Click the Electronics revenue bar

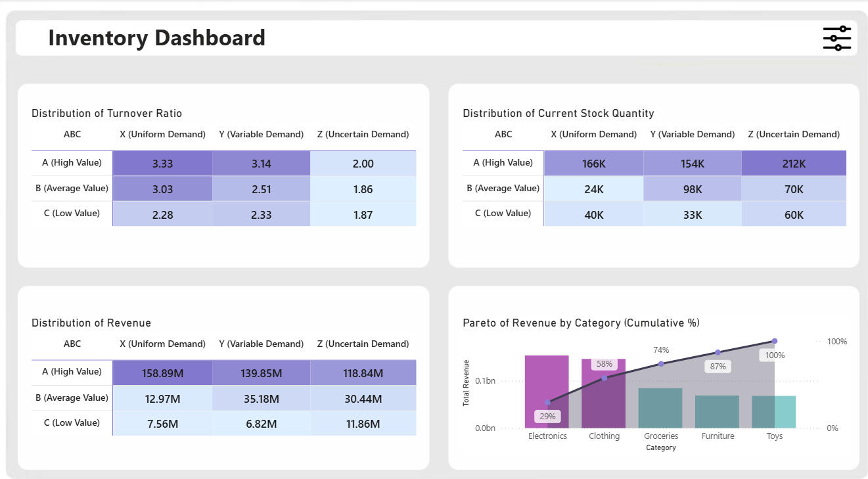click(x=547, y=381)
